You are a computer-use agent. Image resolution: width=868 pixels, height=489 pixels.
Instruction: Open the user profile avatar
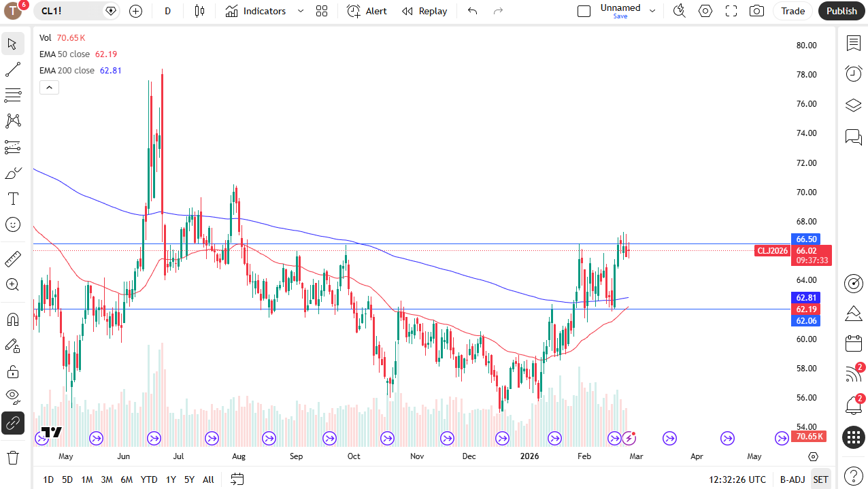[x=13, y=11]
